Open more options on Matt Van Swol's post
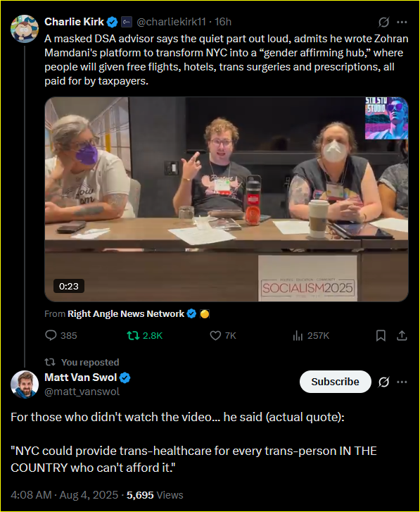The width and height of the screenshot is (420, 512). pyautogui.click(x=402, y=382)
